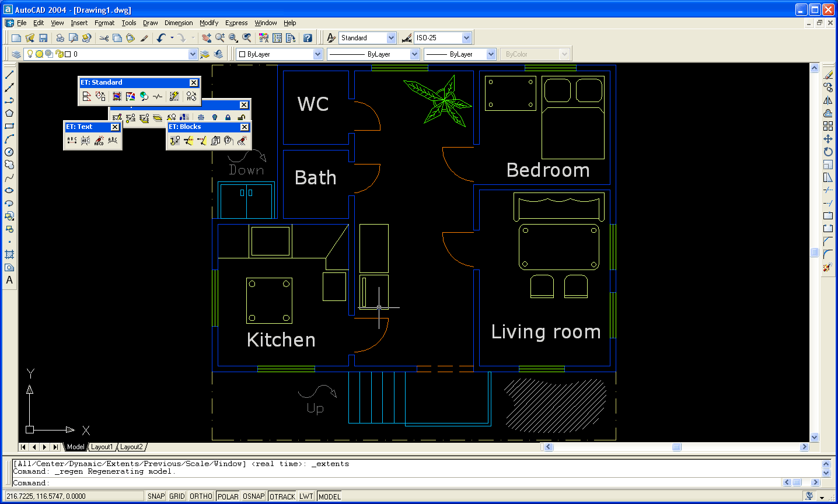Image resolution: width=838 pixels, height=504 pixels.
Task: Click the Zoom Realtime magnifier icon
Action: 219,38
